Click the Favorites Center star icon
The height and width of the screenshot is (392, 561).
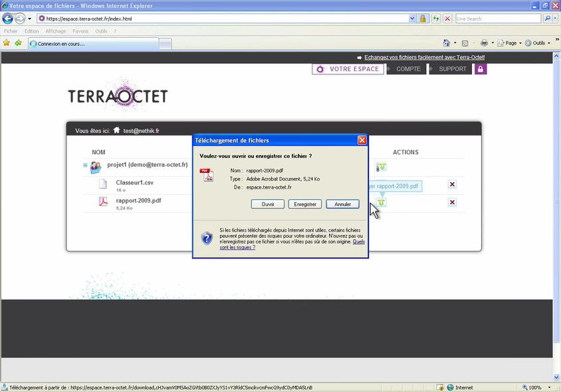[7, 43]
